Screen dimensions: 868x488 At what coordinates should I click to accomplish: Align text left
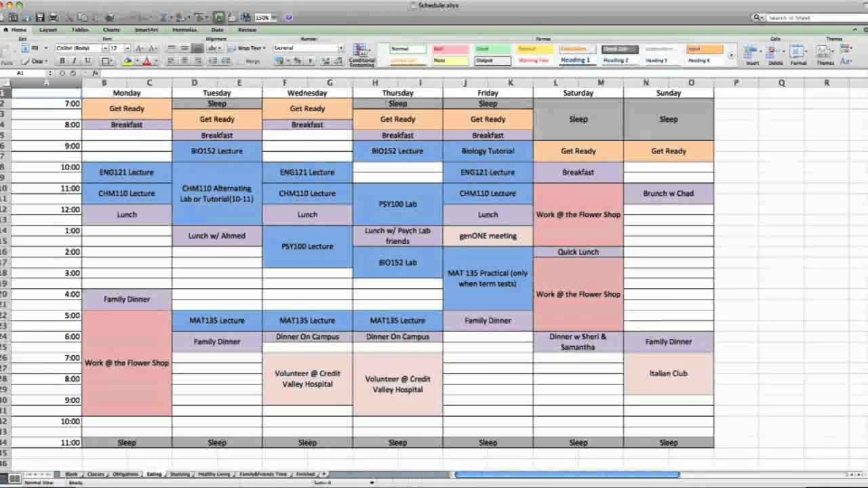[172, 61]
